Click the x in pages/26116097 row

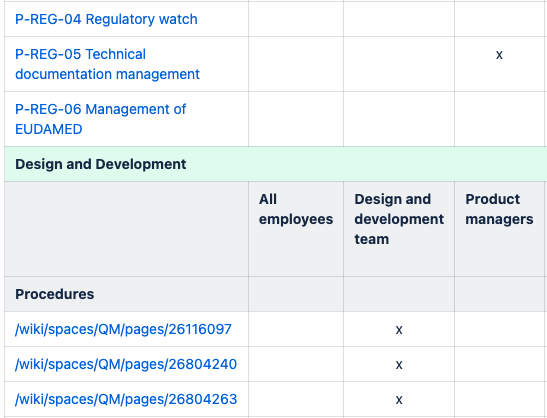[399, 329]
